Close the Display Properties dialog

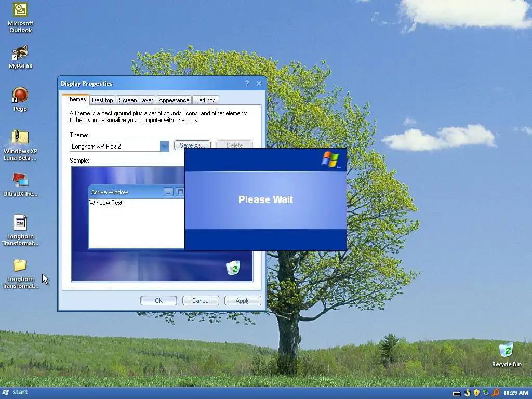259,84
